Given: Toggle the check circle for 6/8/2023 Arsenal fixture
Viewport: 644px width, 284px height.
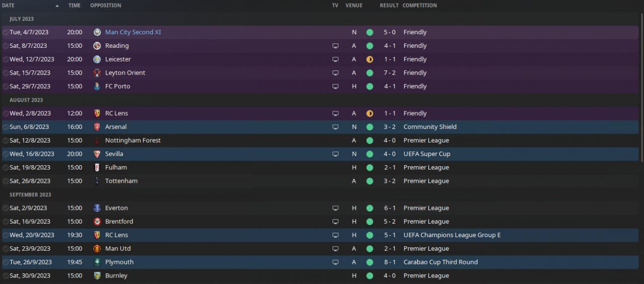Looking at the screenshot, I should pyautogui.click(x=6, y=127).
